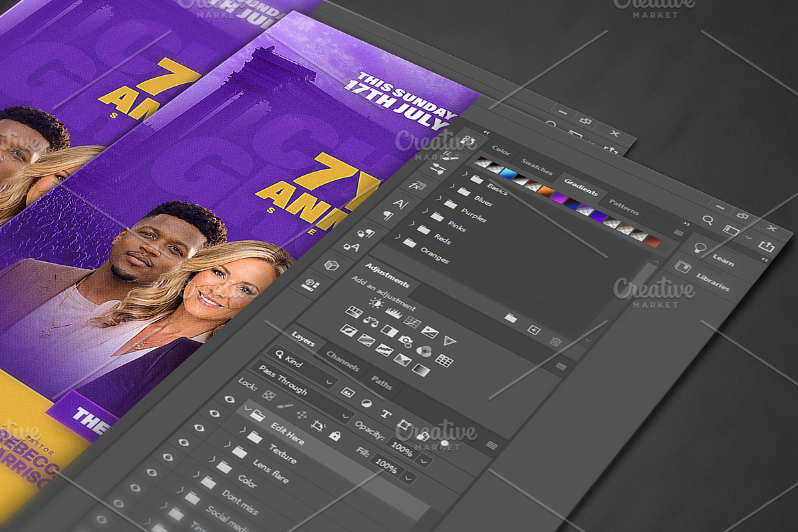Open the Styles panel fx icon
Viewport: 798px width, 532px height.
(417, 186)
